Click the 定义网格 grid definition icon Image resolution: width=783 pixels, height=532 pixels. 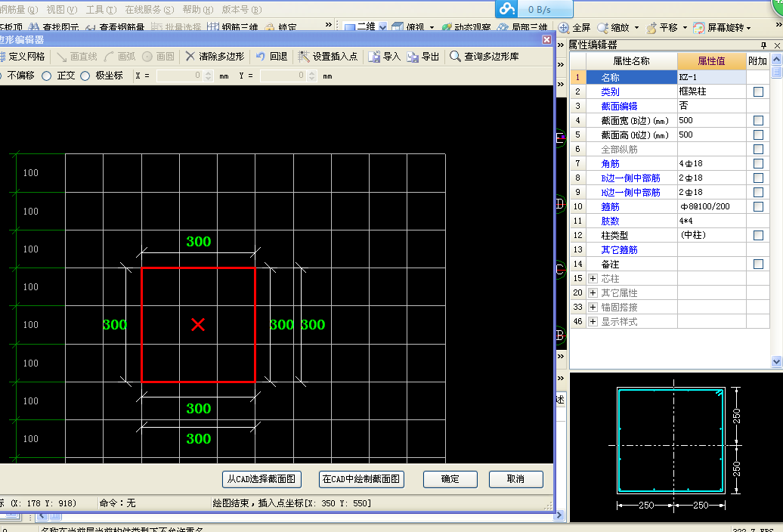pos(2,57)
